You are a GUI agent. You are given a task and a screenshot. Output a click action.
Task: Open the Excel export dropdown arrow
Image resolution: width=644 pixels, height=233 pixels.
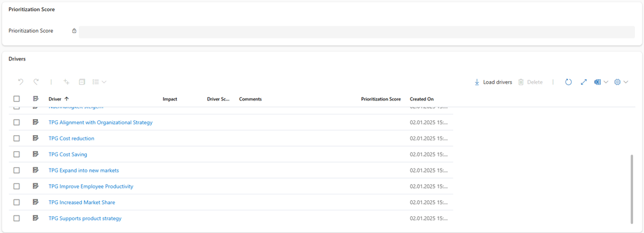(606, 82)
